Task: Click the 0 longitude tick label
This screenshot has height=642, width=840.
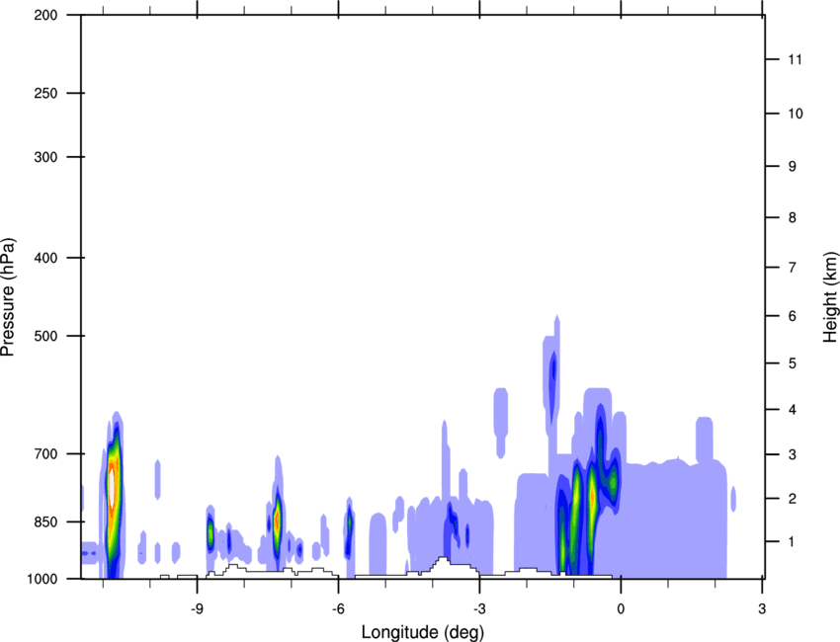Action: [621, 609]
